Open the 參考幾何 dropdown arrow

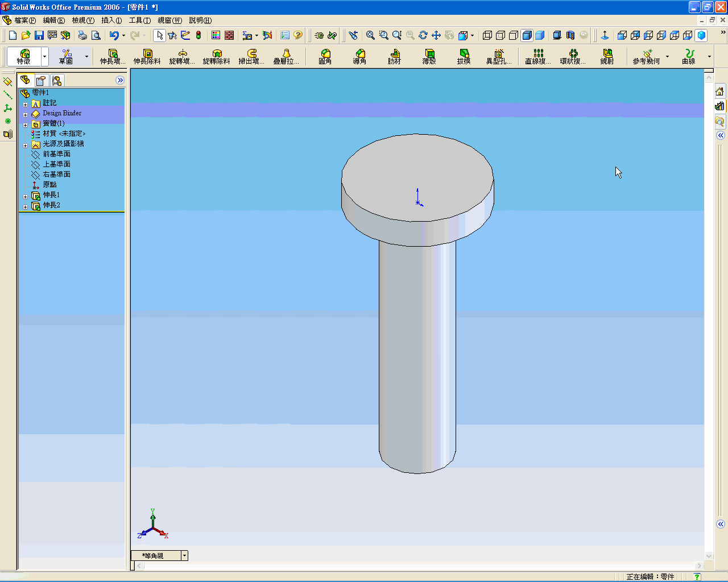pos(667,56)
